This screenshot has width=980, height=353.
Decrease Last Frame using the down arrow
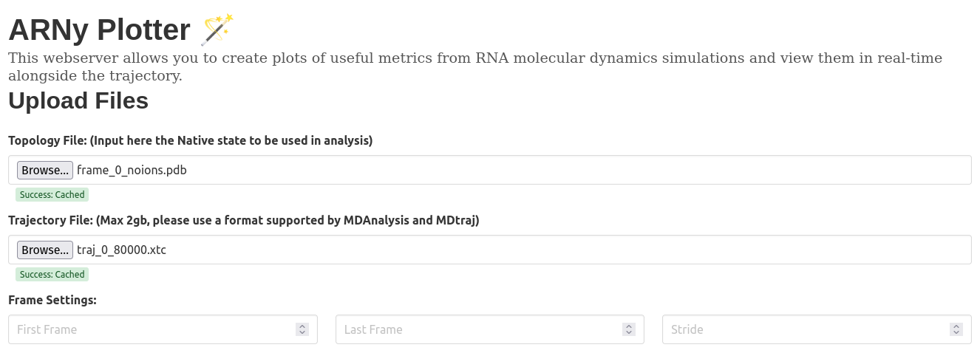point(629,333)
